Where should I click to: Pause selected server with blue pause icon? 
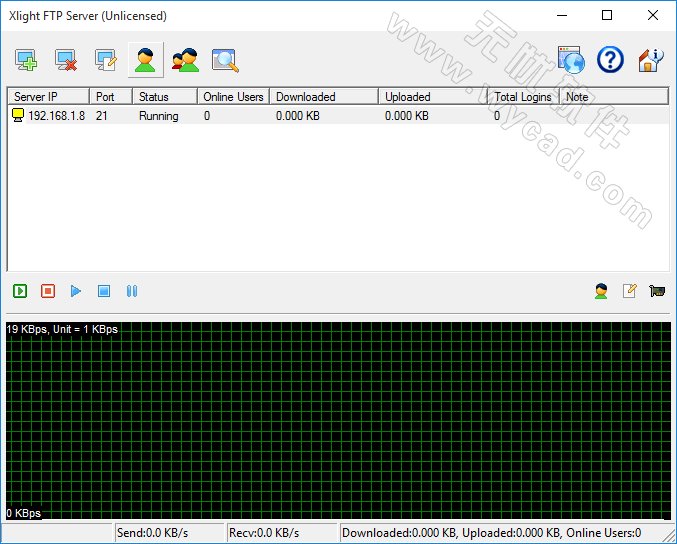point(132,291)
